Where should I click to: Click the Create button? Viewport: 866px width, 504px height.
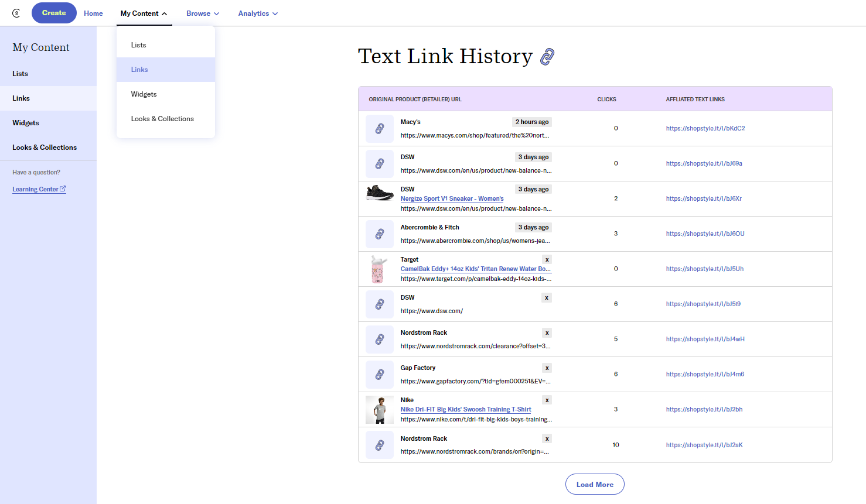pyautogui.click(x=54, y=13)
